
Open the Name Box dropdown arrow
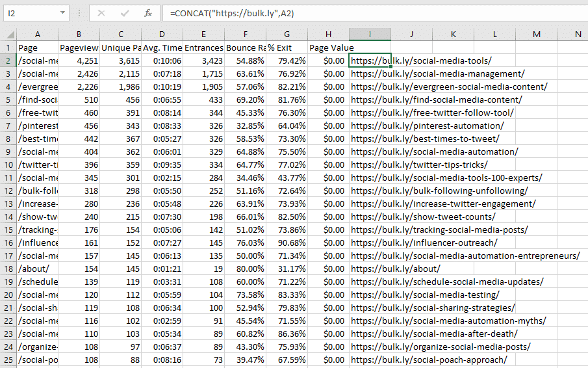coord(62,13)
